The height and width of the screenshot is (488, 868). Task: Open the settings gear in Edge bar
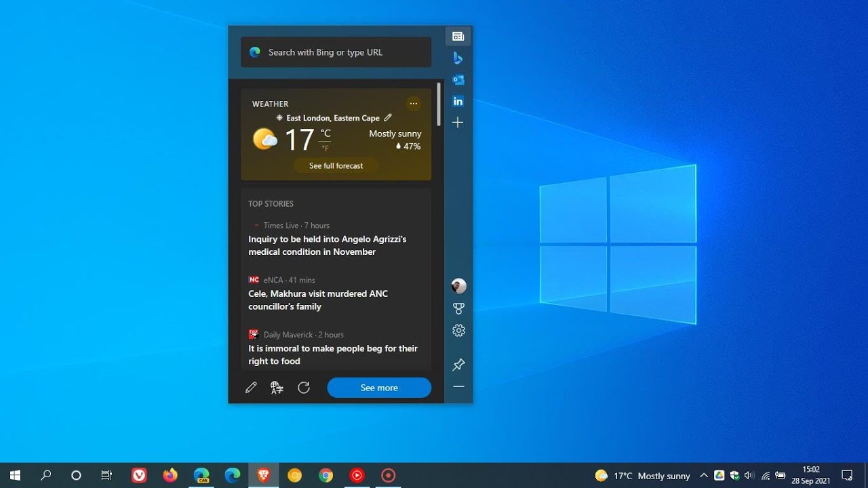[458, 330]
